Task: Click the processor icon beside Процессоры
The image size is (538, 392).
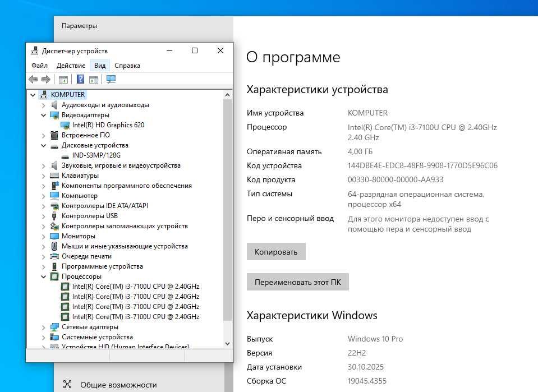Action: tap(54, 276)
